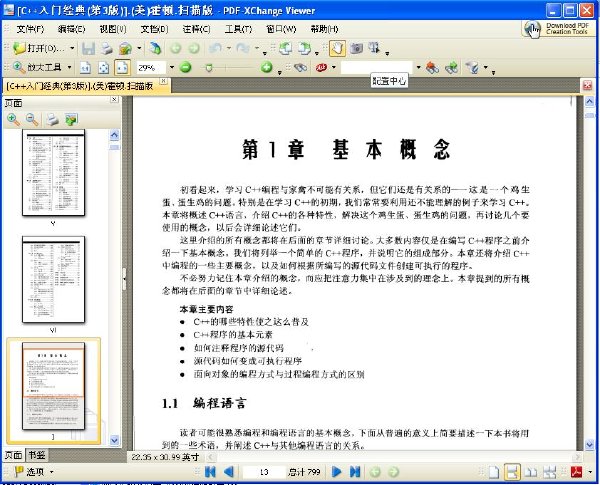This screenshot has width=600, height=485.
Task: Go to the previous page
Action: (x=229, y=472)
